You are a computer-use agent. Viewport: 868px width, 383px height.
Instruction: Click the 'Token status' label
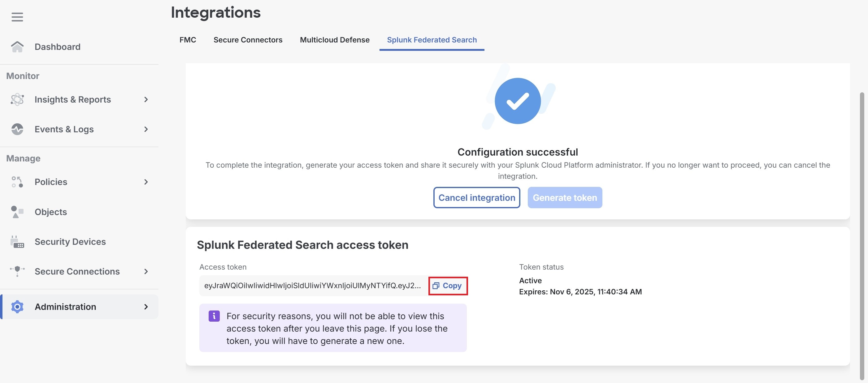click(541, 267)
